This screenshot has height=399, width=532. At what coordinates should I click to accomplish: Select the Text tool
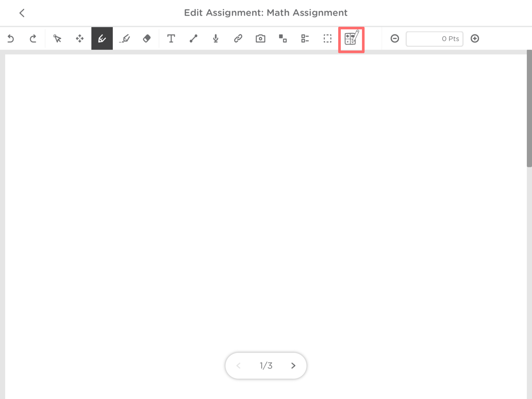[171, 38]
